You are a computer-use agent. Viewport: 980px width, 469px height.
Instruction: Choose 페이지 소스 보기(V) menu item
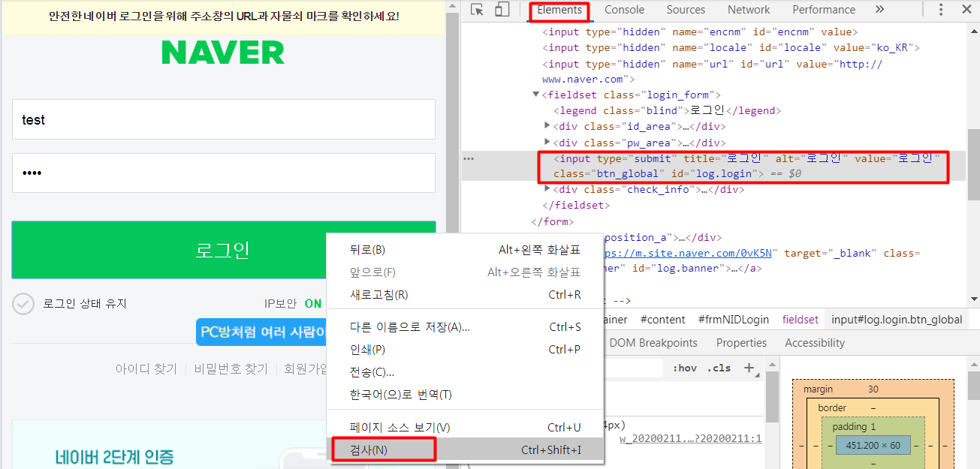[x=466, y=428]
